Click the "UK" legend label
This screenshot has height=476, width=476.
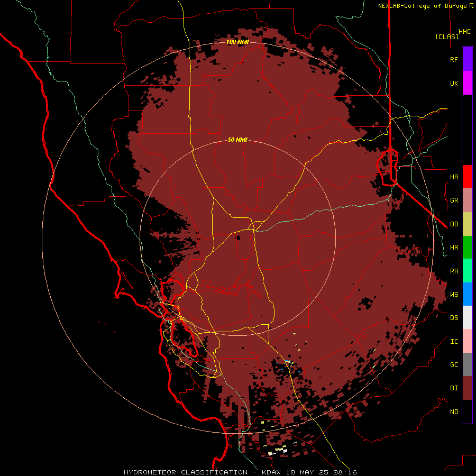click(x=454, y=83)
